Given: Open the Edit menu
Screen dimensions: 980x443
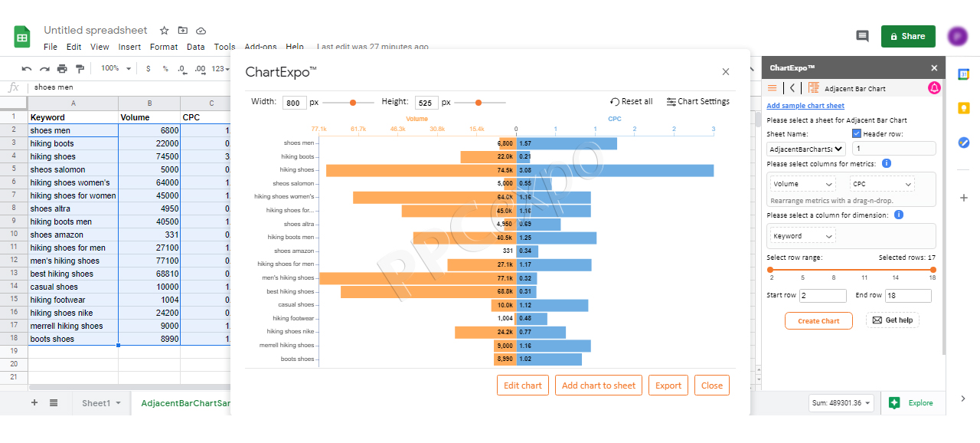Looking at the screenshot, I should point(73,47).
